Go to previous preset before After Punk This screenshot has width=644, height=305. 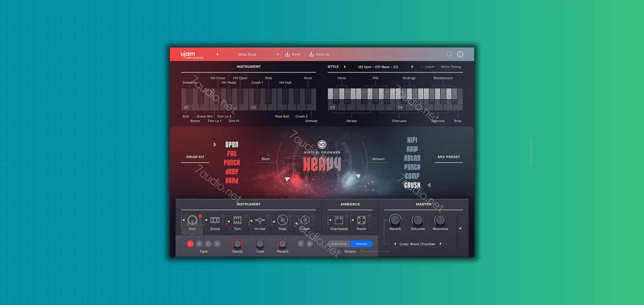click(217, 54)
